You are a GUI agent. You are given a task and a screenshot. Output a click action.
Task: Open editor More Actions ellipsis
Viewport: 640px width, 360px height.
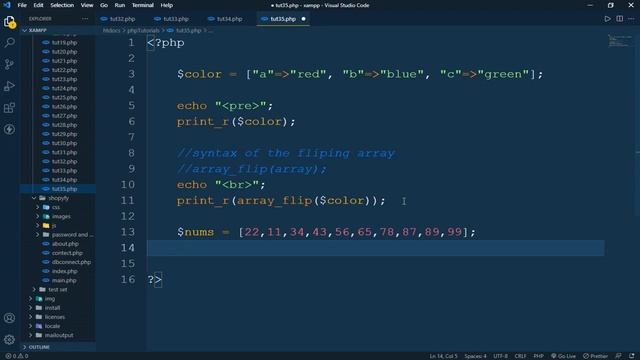(631, 19)
